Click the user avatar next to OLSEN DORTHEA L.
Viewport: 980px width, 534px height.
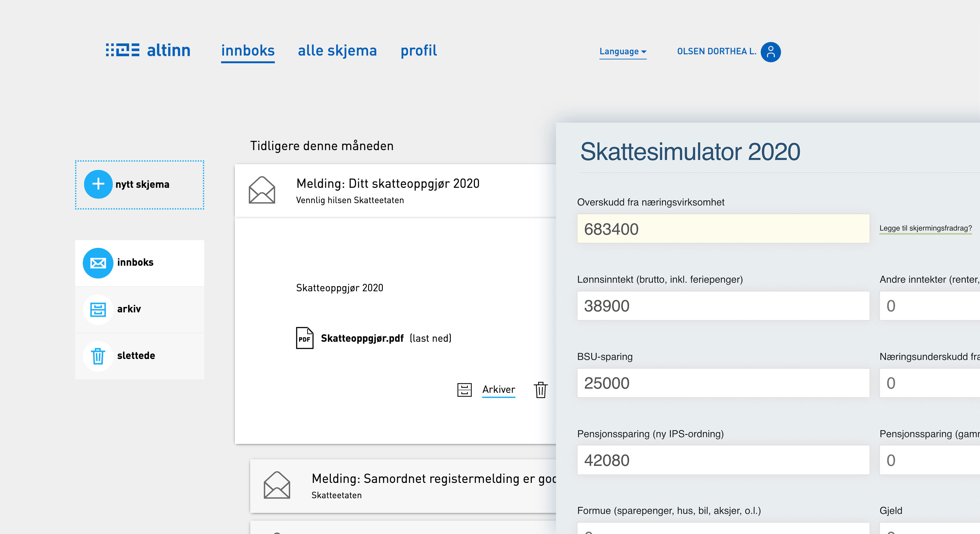click(x=770, y=52)
